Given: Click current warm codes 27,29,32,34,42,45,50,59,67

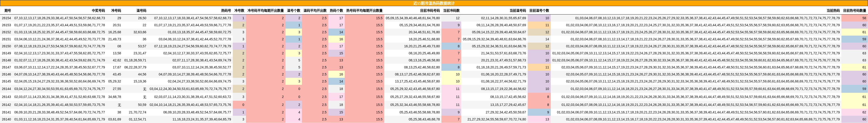Looking at the screenshot, I should click(x=506, y=112).
